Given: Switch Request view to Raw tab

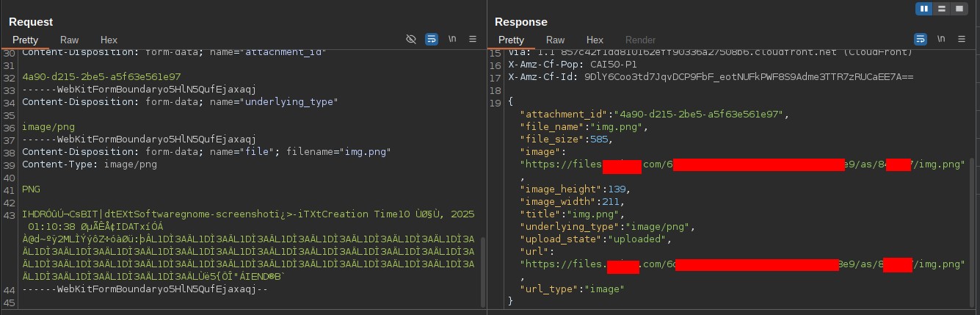Looking at the screenshot, I should point(70,40).
